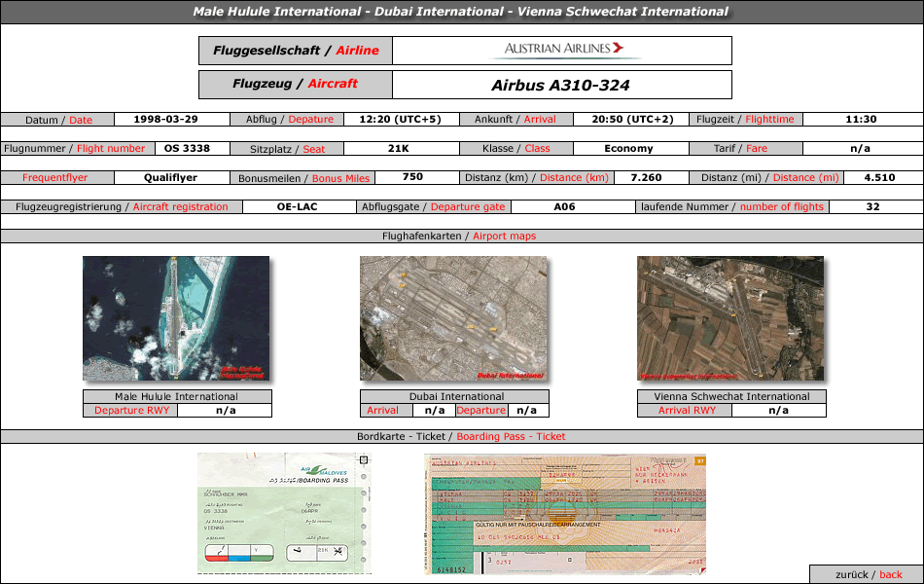Click the Austrian Airlines logo
This screenshot has height=584, width=924.
click(x=559, y=50)
